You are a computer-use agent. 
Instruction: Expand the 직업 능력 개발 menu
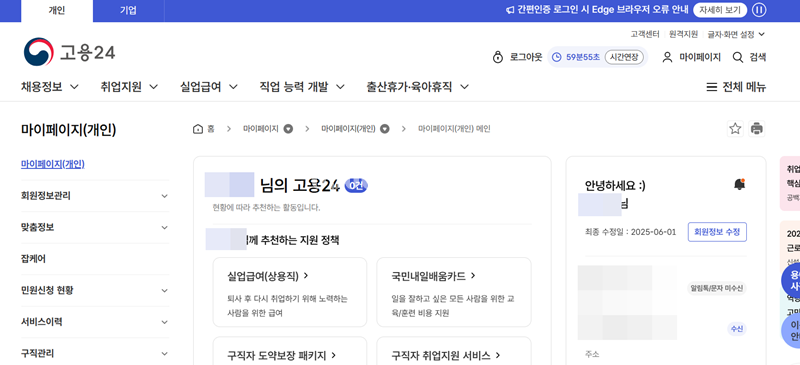302,87
